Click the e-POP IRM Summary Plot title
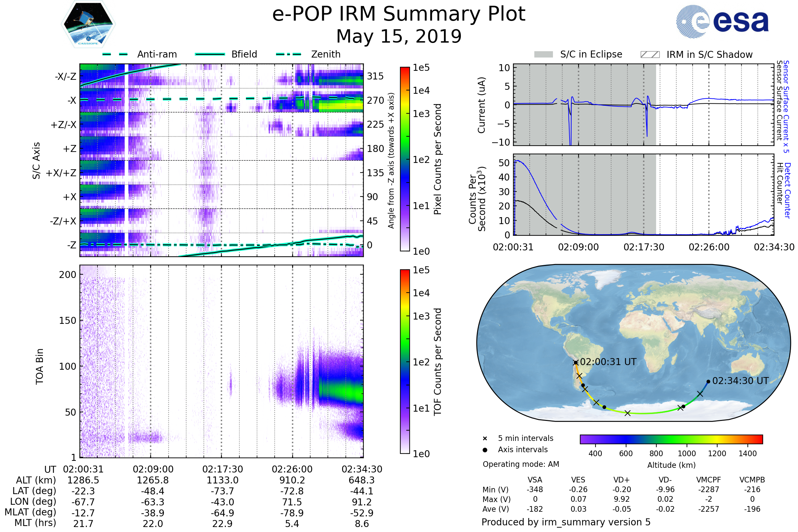798x532 pixels. coord(399,14)
